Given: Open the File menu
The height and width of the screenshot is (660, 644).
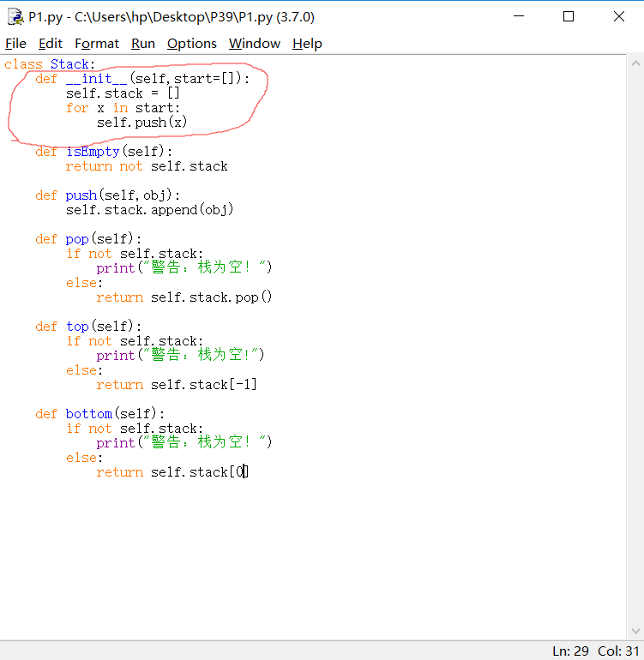Looking at the screenshot, I should click(x=15, y=44).
